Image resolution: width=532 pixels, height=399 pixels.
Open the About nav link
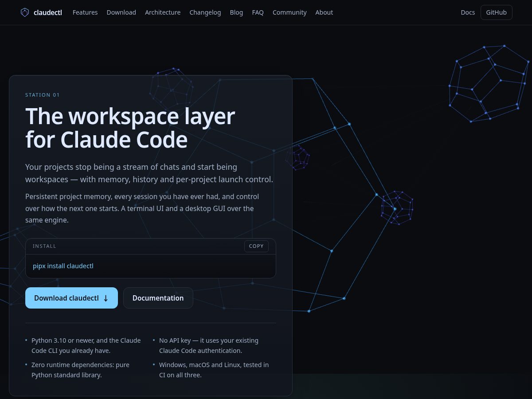point(324,12)
